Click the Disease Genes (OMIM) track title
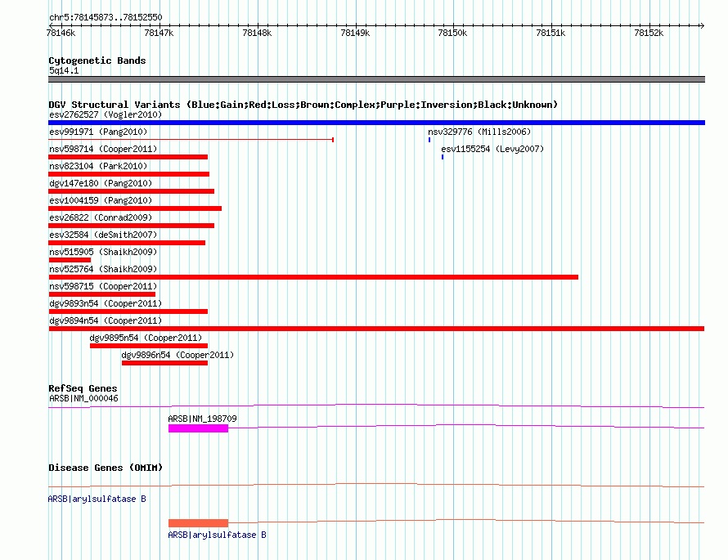Image resolution: width=728 pixels, height=560 pixels. click(x=106, y=468)
